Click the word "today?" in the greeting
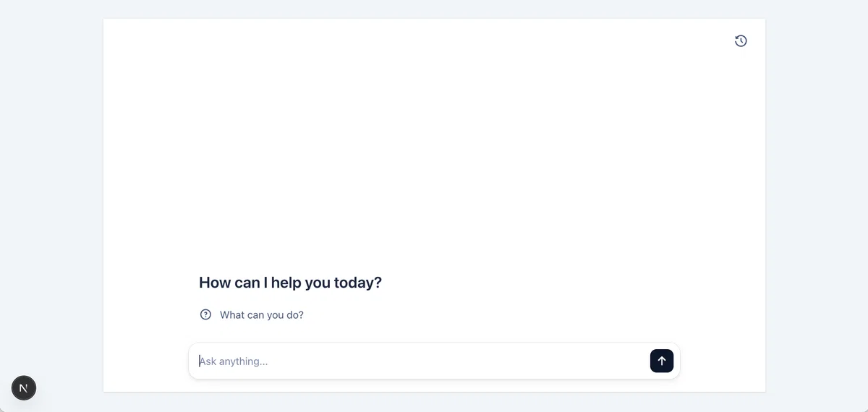This screenshot has height=412, width=868. coord(357,283)
